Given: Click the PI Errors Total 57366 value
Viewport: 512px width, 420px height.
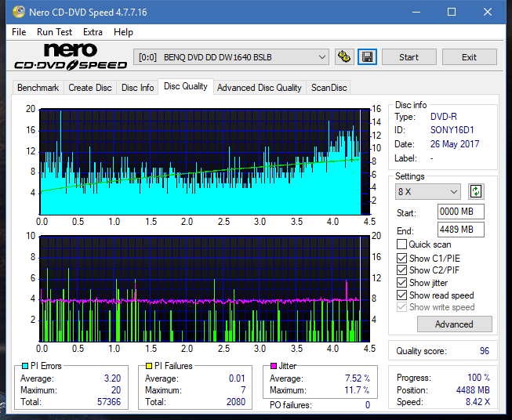Looking at the screenshot, I should (109, 402).
